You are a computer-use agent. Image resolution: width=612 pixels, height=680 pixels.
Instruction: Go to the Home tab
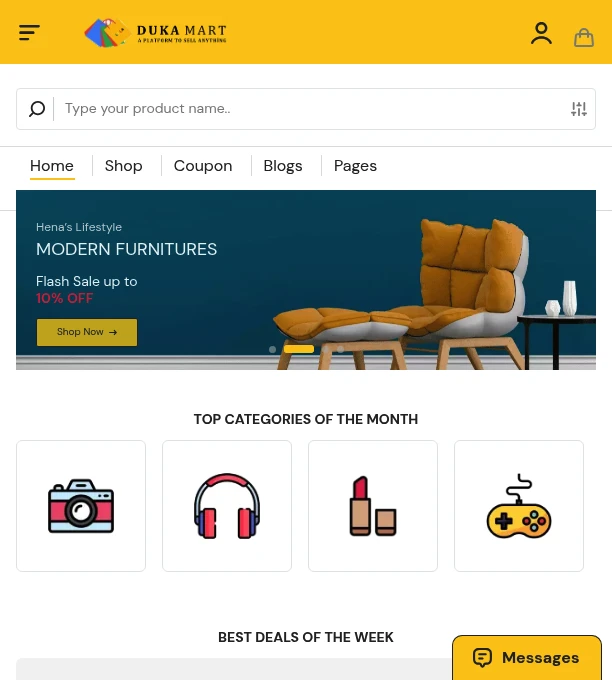click(x=52, y=166)
